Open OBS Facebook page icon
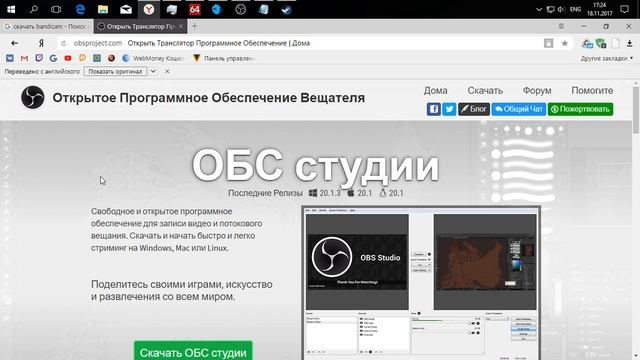 point(434,109)
